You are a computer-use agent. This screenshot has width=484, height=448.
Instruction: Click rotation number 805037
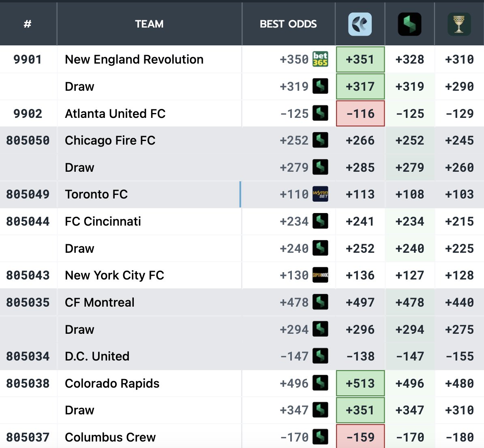pyautogui.click(x=28, y=437)
